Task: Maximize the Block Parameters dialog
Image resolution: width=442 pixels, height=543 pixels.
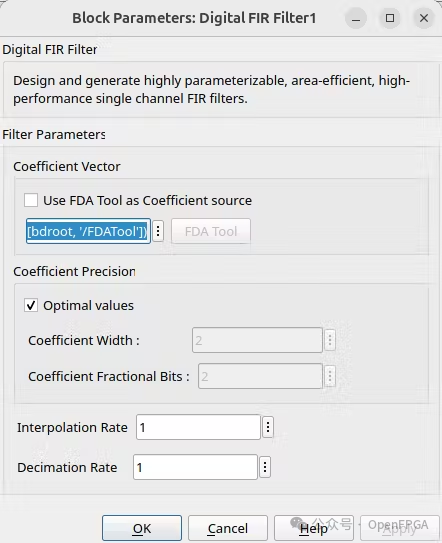Action: 390,18
